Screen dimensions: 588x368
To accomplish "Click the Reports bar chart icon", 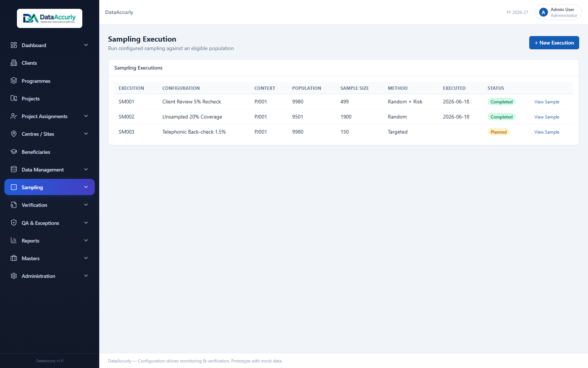I will (x=14, y=240).
